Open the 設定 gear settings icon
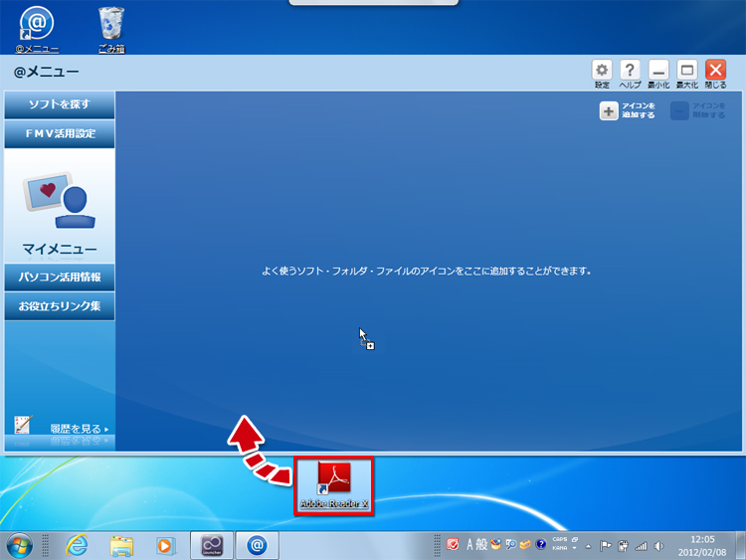This screenshot has width=746, height=560. pos(602,71)
